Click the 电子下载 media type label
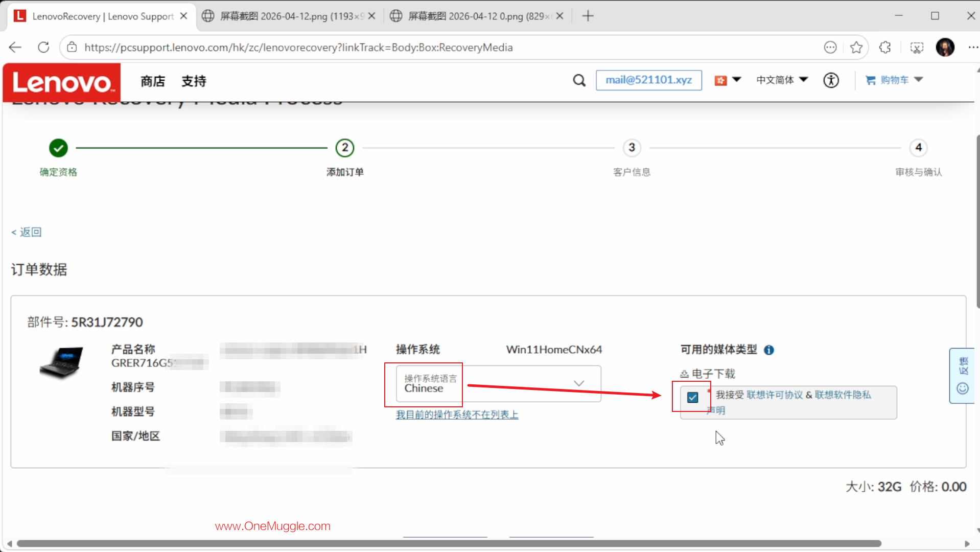Viewport: 980px width, 552px height. pos(713,374)
